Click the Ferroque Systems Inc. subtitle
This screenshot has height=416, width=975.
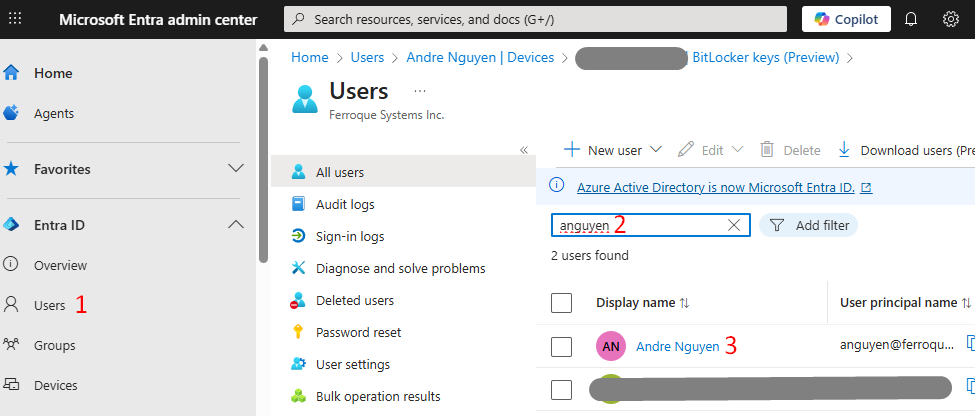pyautogui.click(x=386, y=115)
